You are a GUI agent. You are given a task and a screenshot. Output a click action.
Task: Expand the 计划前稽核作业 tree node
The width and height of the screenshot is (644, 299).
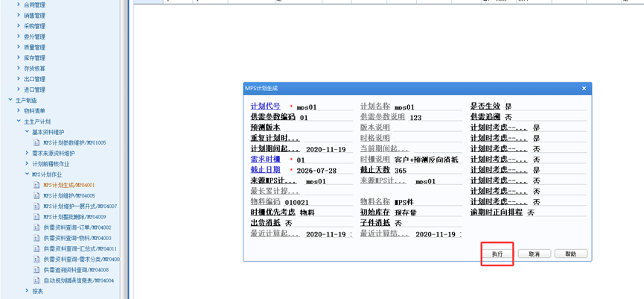point(27,164)
